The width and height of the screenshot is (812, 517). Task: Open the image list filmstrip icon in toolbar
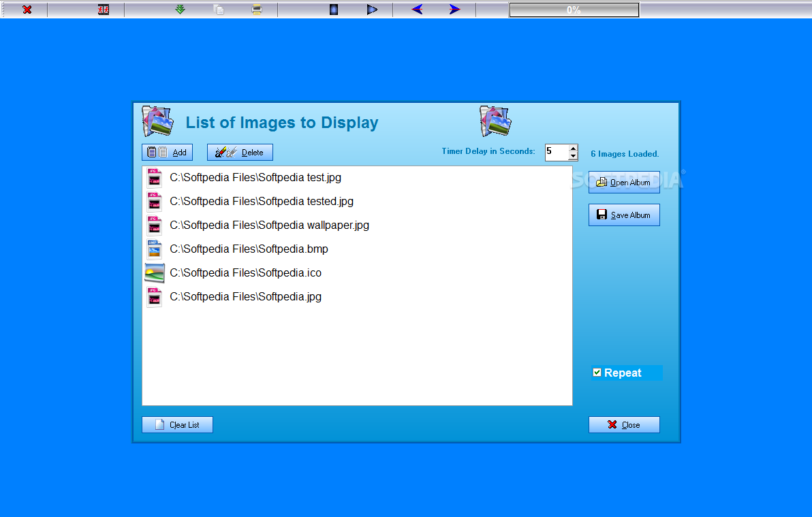point(104,10)
